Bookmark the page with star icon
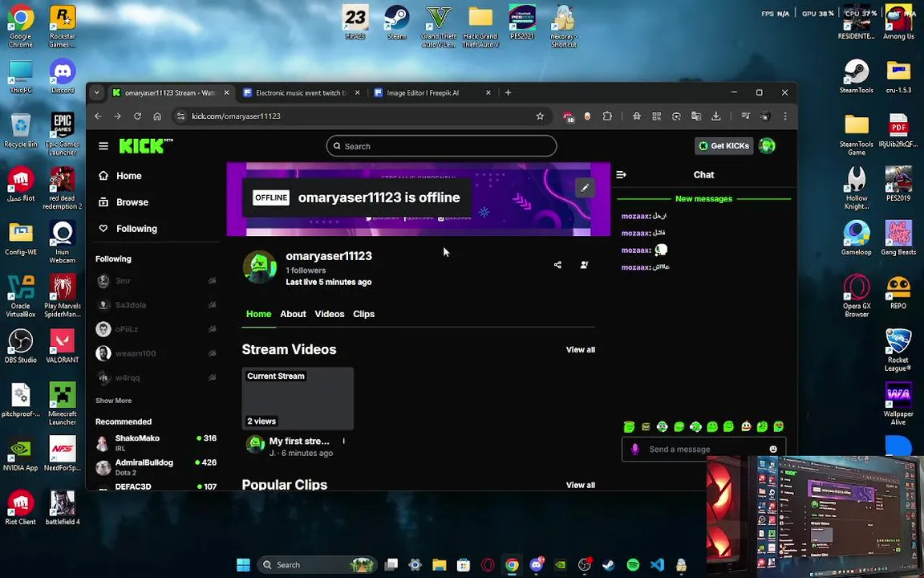Screen dimensions: 924x578 [x=540, y=116]
